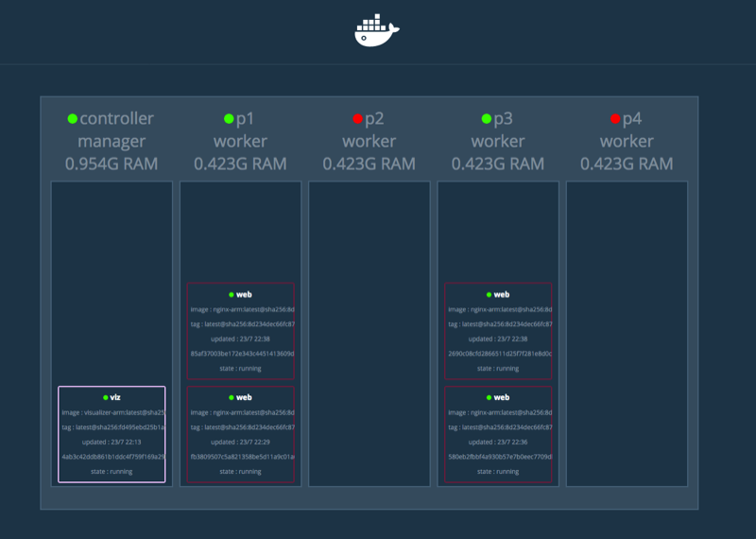Click the green status dot beside p3
Image resolution: width=756 pixels, height=539 pixels.
point(487,119)
